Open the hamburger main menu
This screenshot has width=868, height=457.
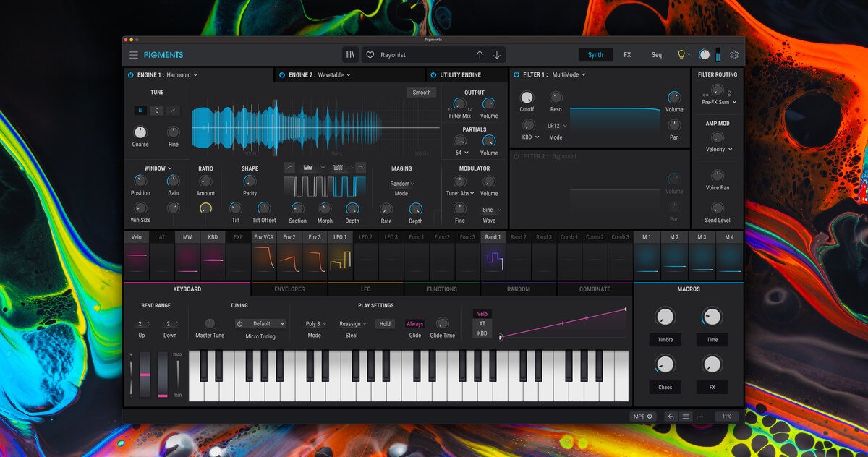(x=134, y=55)
